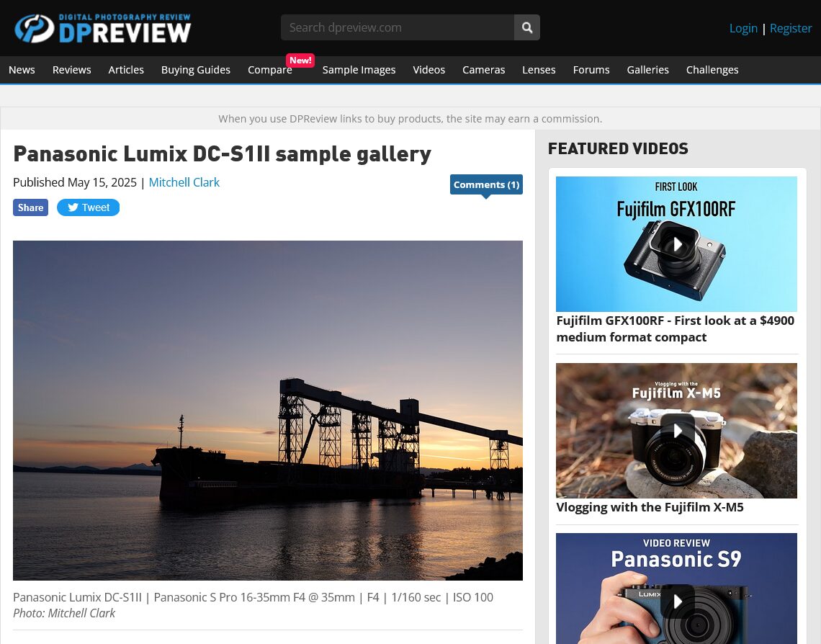The width and height of the screenshot is (821, 644).
Task: Focus the Search dpreview.com field
Action: [398, 28]
